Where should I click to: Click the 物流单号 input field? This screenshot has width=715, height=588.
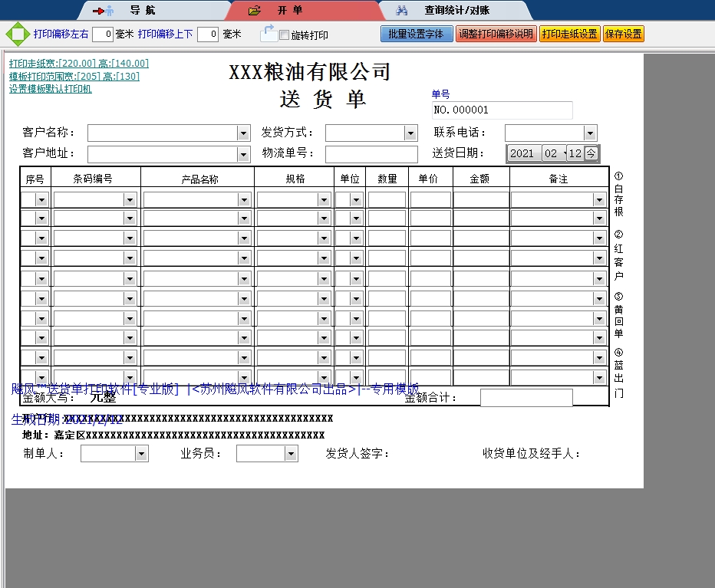(371, 154)
